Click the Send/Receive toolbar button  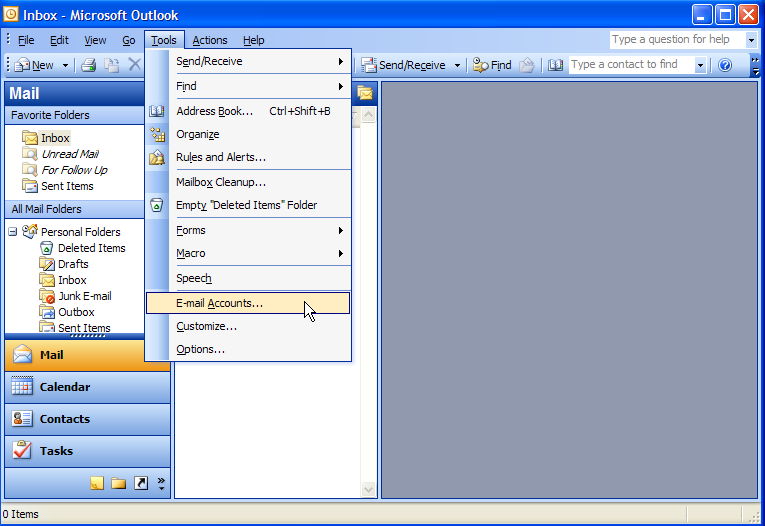pyautogui.click(x=403, y=65)
